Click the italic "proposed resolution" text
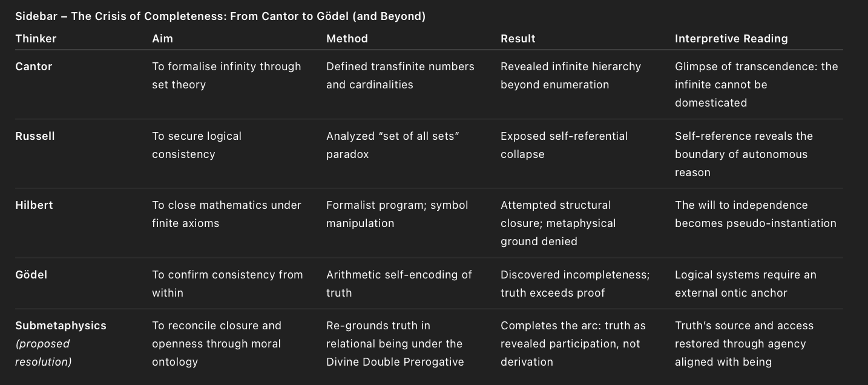868x385 pixels. pyautogui.click(x=44, y=353)
